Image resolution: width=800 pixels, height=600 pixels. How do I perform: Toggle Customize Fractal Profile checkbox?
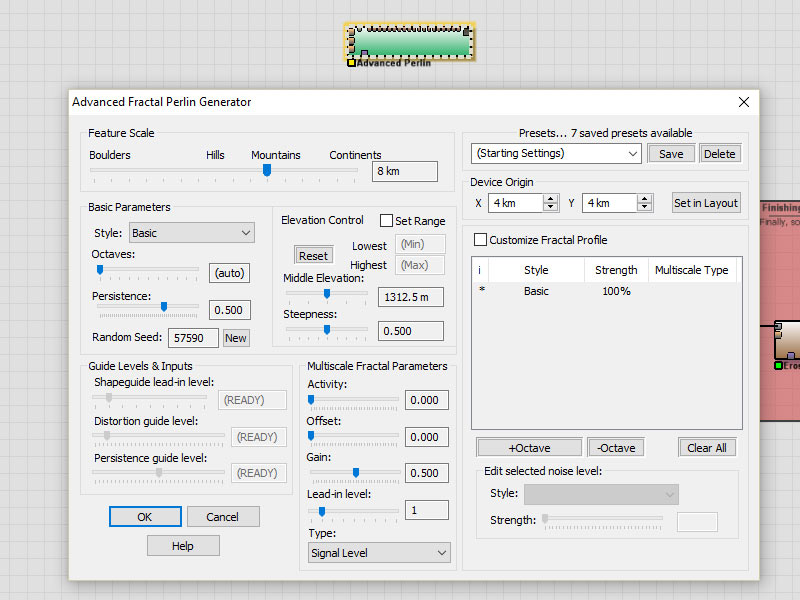coord(481,240)
